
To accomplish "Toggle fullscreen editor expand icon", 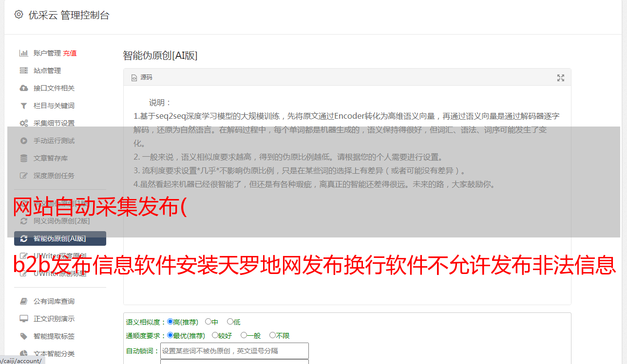I will 561,78.
